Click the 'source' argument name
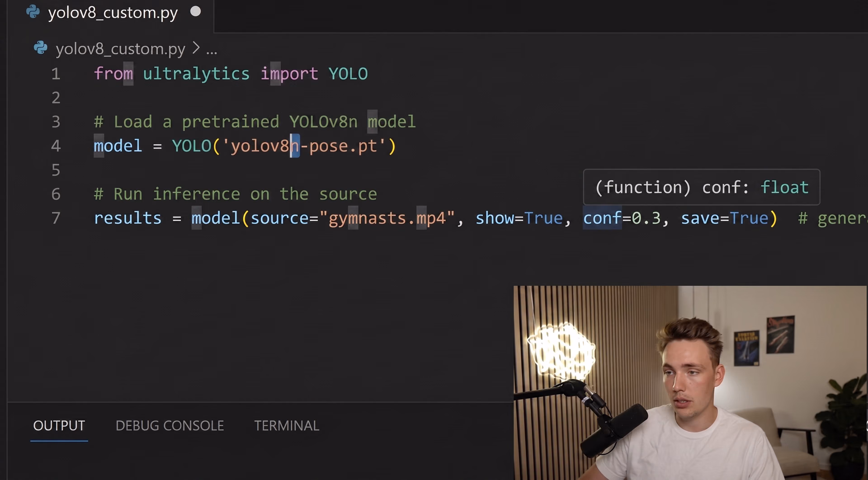This screenshot has height=480, width=868. pyautogui.click(x=279, y=218)
